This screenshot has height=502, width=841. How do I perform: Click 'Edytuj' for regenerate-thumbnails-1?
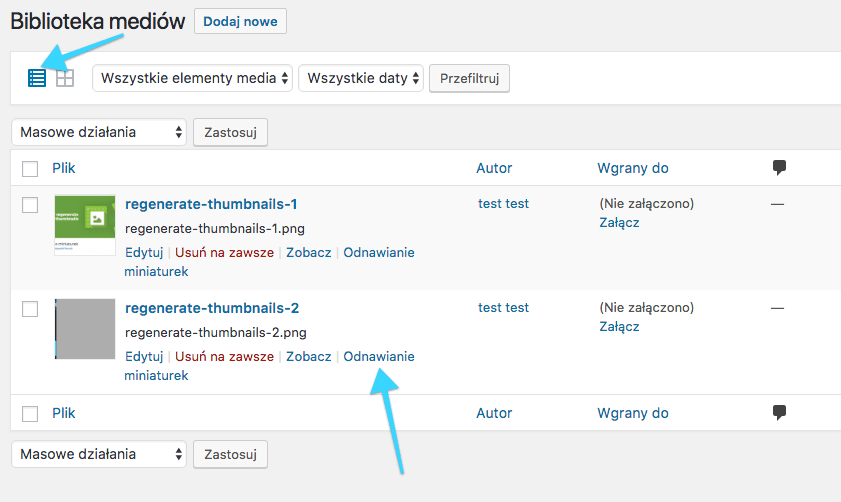[144, 253]
